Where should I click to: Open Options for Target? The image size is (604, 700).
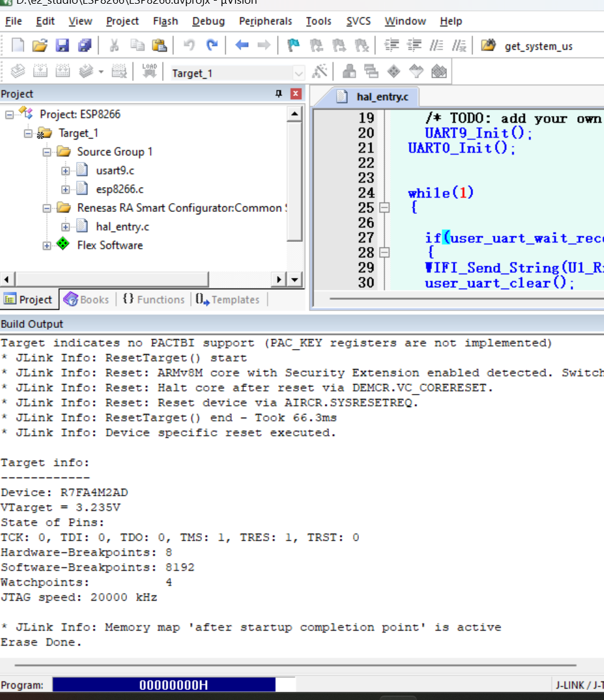click(320, 72)
